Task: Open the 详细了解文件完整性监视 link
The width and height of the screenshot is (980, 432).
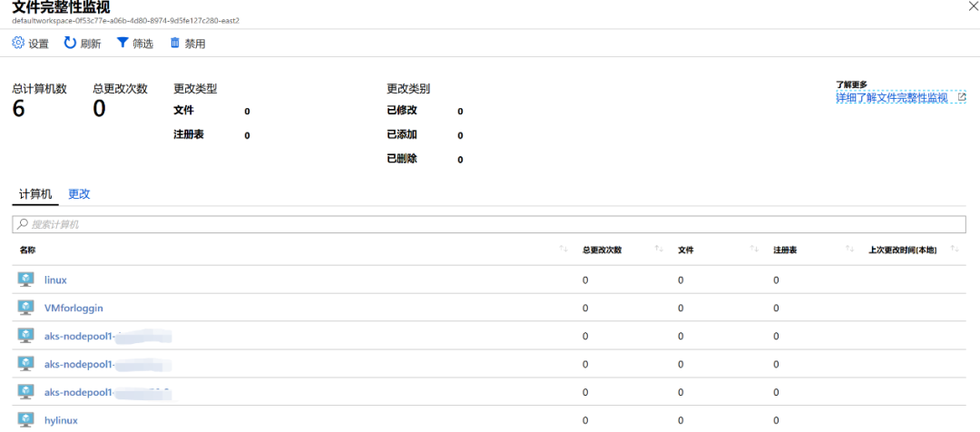Action: tap(891, 98)
